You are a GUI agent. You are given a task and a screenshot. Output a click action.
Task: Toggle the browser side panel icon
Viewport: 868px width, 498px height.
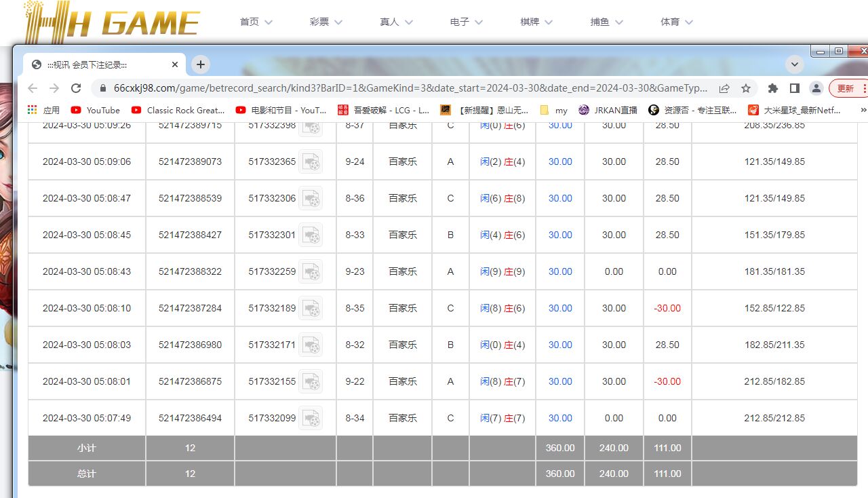pos(794,88)
